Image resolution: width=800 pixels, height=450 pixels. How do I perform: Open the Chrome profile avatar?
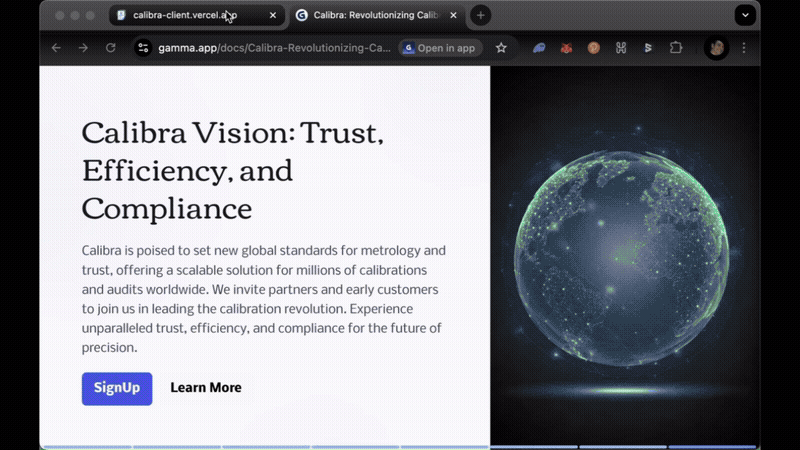coord(716,48)
